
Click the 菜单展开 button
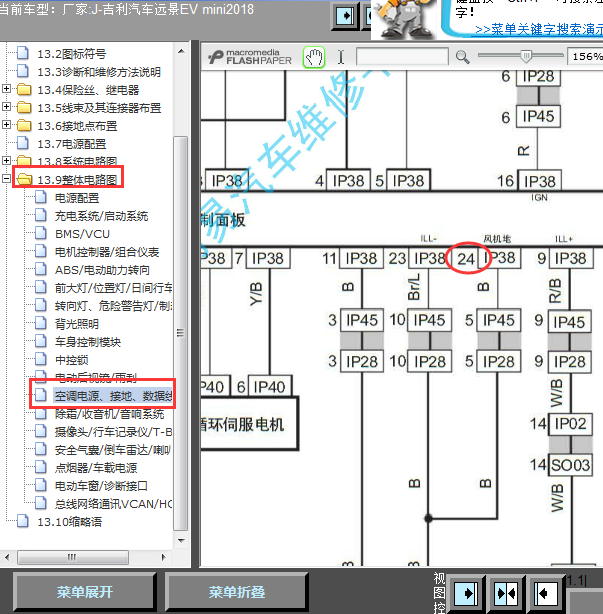(x=85, y=592)
